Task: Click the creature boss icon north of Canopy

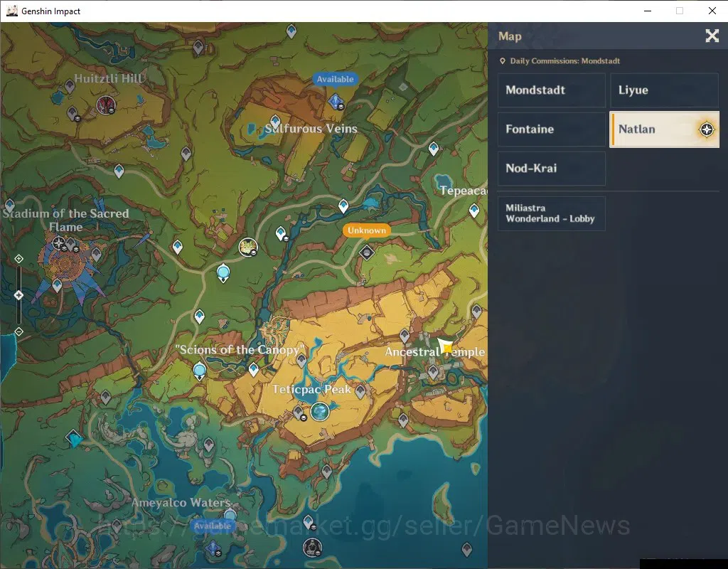Action: pos(248,247)
